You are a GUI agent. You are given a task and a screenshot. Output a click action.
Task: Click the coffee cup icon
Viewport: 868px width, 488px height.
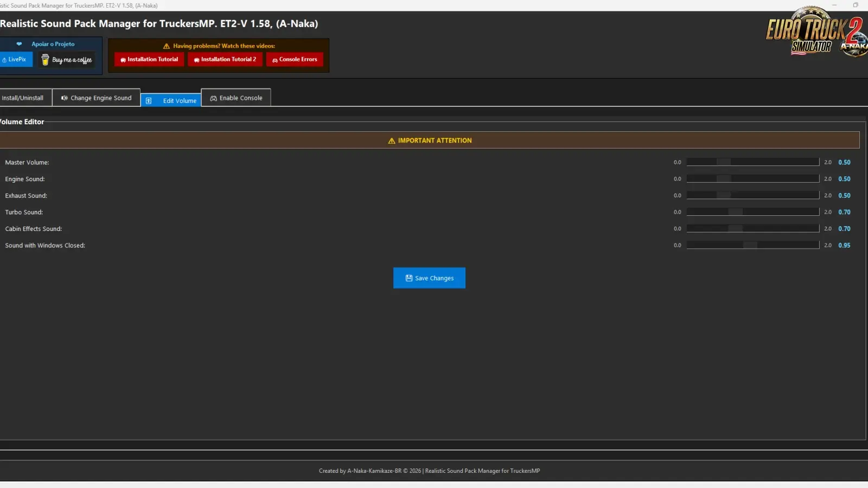pyautogui.click(x=46, y=60)
